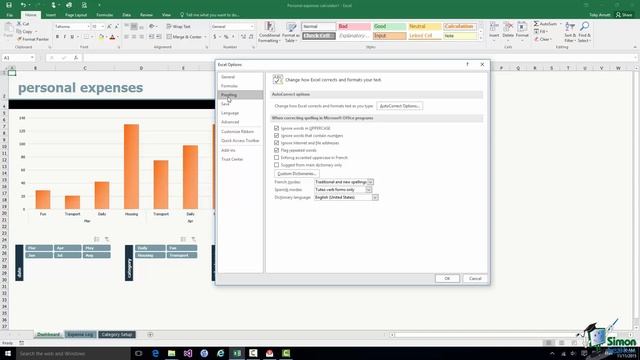Toggle Ignore words in UPPERCASE checkbox
This screenshot has width=640, height=360.
[276, 128]
